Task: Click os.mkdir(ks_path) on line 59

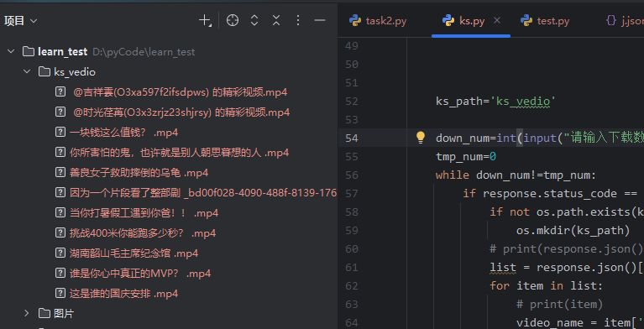Action: click(x=573, y=231)
